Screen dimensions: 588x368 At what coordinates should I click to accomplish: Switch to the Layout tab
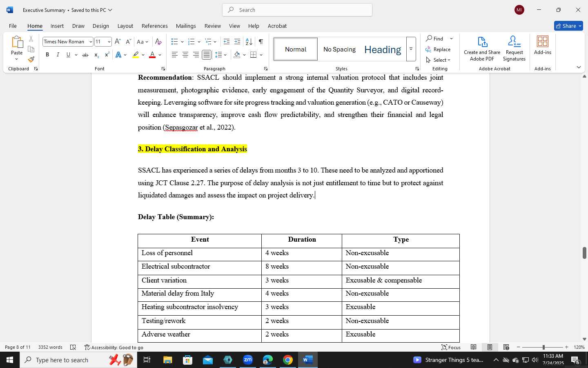[x=125, y=26]
